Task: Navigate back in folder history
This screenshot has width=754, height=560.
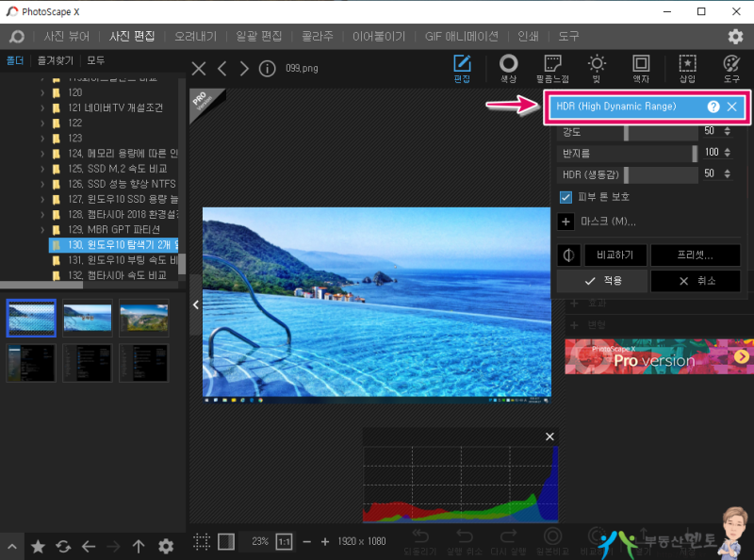Action: [89, 547]
